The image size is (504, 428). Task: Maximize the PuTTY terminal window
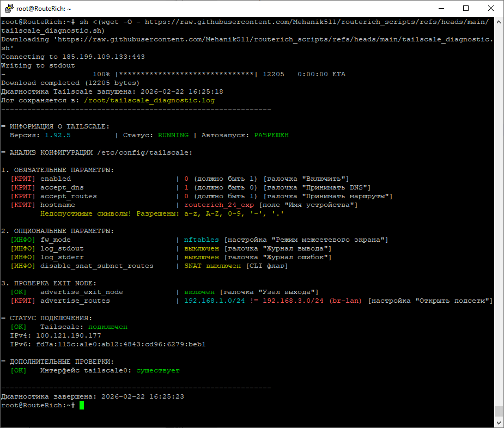tap(466, 9)
